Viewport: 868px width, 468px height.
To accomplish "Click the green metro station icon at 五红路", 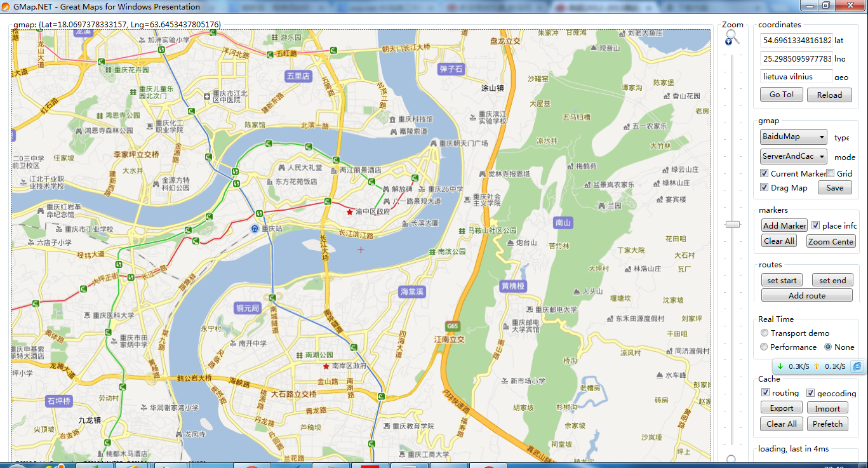I will pyautogui.click(x=270, y=54).
